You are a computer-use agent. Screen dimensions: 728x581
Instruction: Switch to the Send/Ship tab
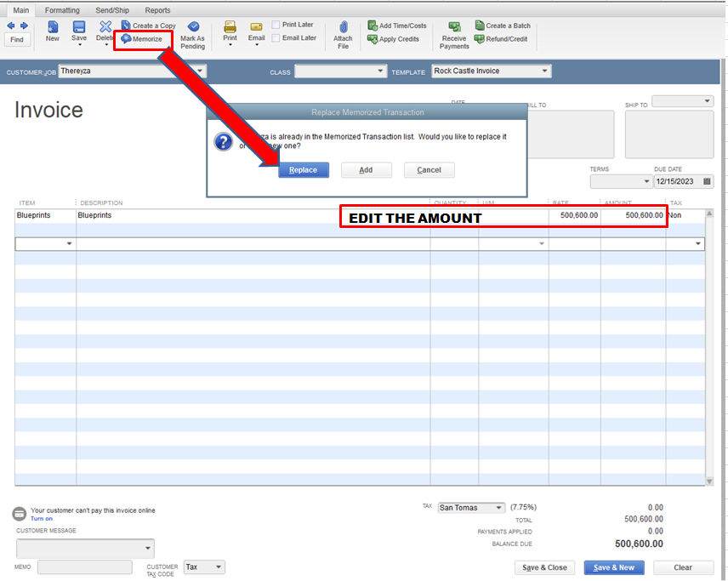pyautogui.click(x=112, y=10)
